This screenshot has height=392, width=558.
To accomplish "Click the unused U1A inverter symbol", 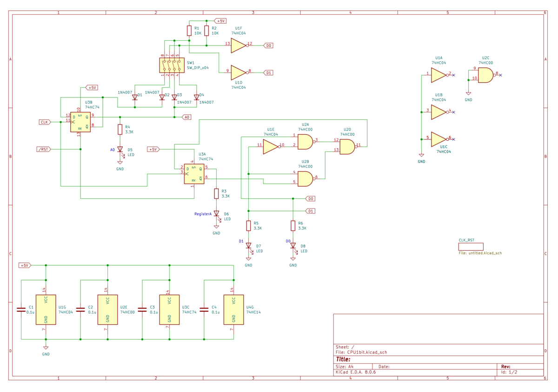I will [439, 75].
